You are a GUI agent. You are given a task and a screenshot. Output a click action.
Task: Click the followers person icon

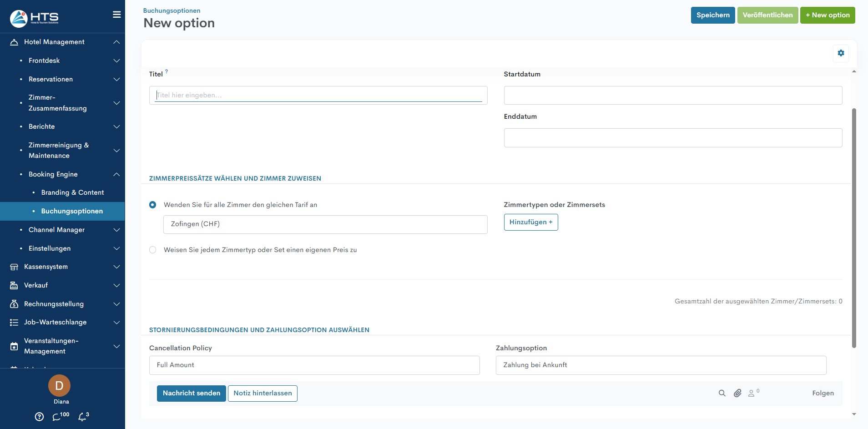click(752, 393)
